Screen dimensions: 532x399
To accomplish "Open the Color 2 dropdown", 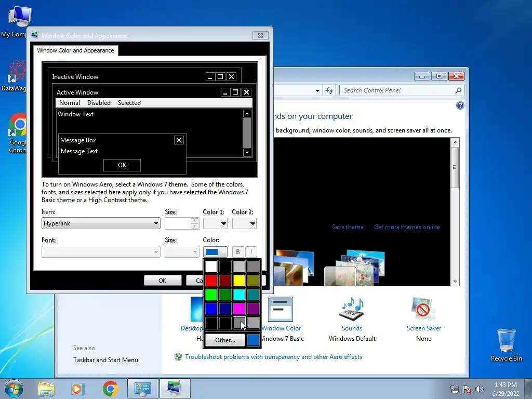I will coord(244,223).
